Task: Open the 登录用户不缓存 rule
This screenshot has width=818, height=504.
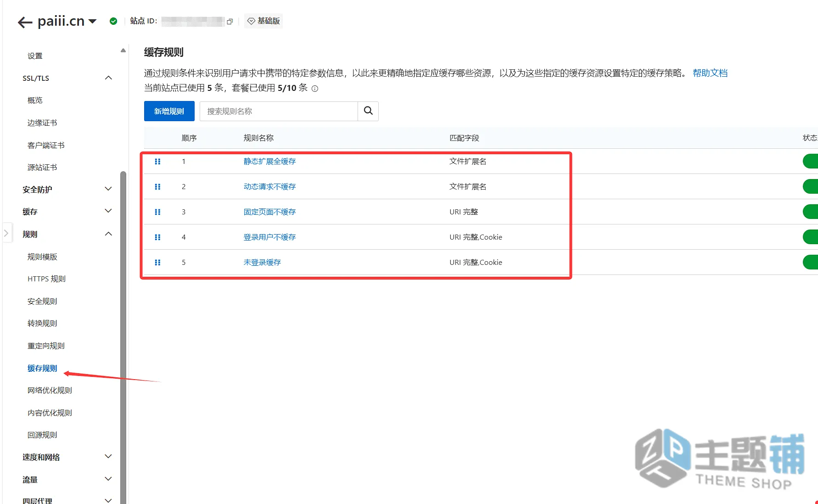Action: click(269, 237)
